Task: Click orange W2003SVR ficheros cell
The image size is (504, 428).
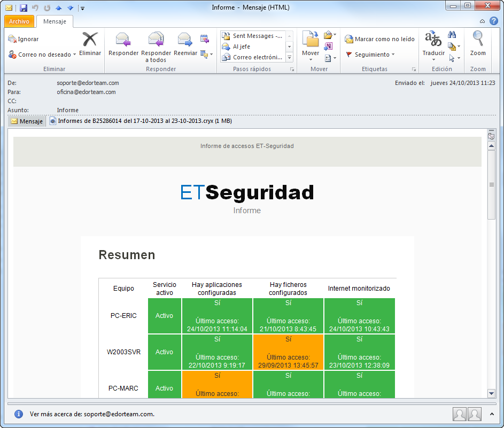Action: click(x=288, y=352)
